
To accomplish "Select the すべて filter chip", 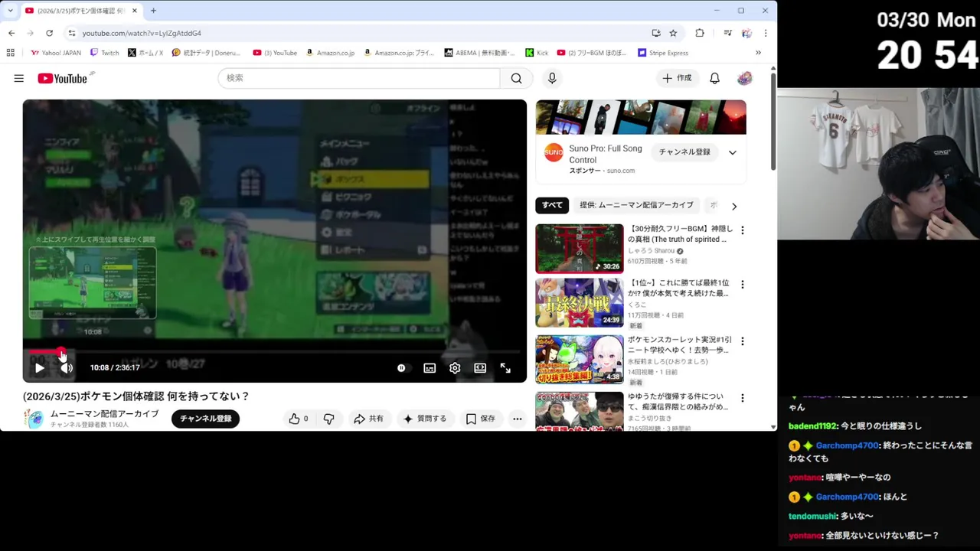I will [552, 205].
